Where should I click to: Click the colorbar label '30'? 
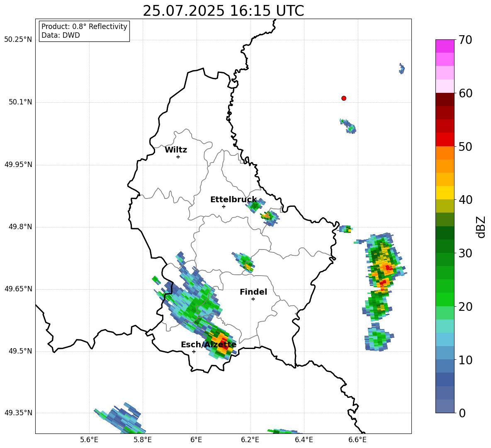coord(465,253)
